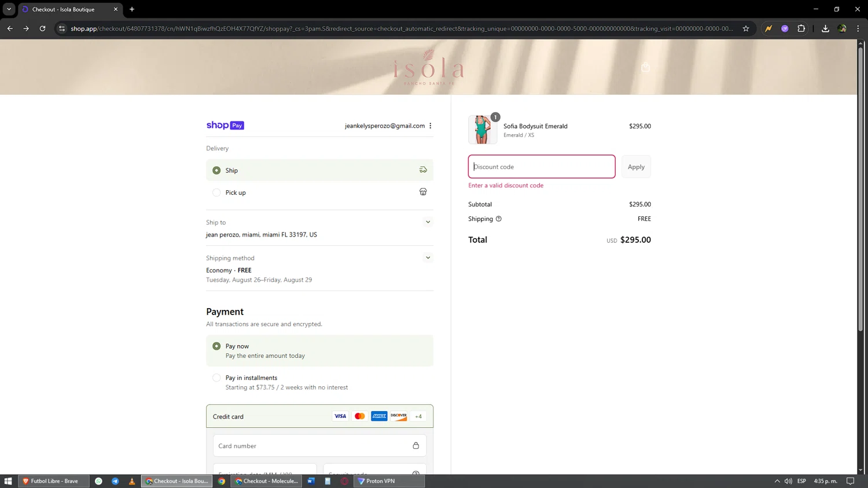Click the Sofia Bodysuit Emerald product name
Screen dimensions: 868x488
tap(535, 126)
